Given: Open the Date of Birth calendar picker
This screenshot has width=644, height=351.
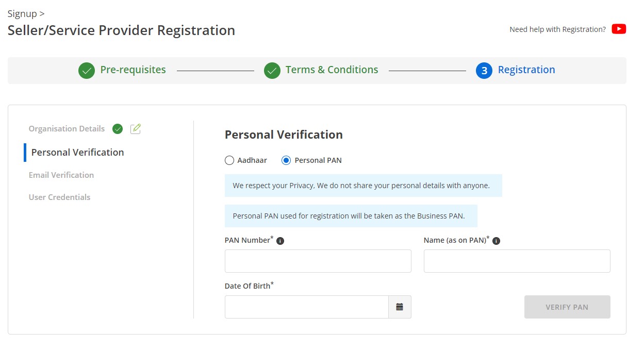Looking at the screenshot, I should click(400, 307).
